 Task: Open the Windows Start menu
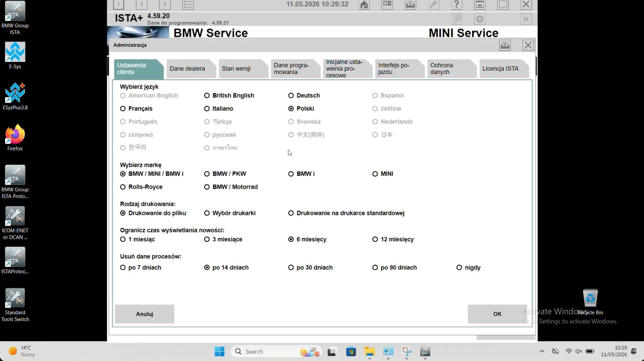coord(219,351)
